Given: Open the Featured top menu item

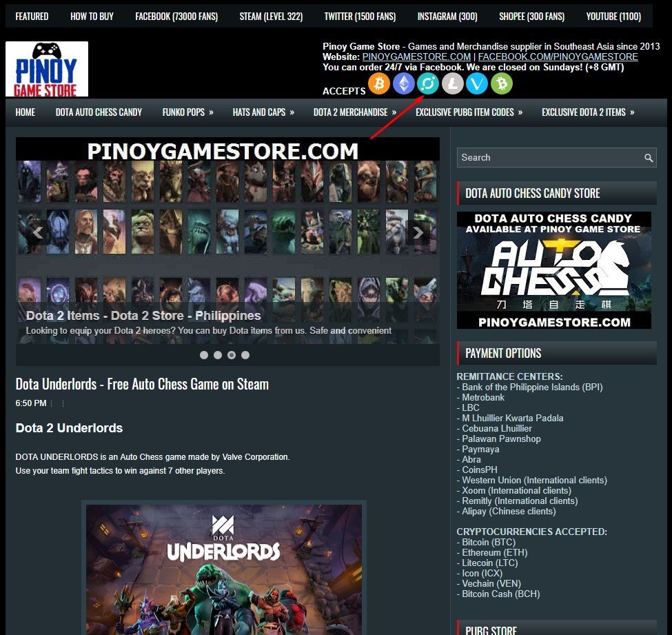Looking at the screenshot, I should (32, 17).
